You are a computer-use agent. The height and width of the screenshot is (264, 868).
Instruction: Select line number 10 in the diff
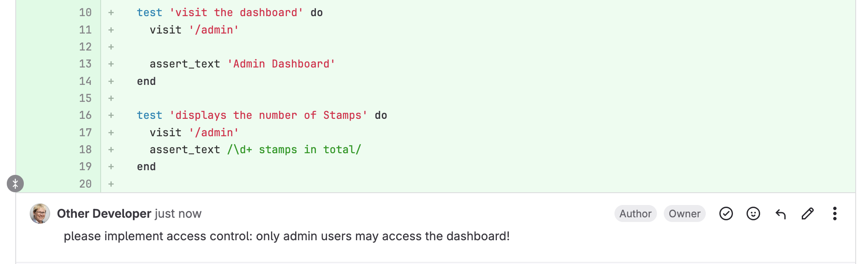[x=85, y=13]
